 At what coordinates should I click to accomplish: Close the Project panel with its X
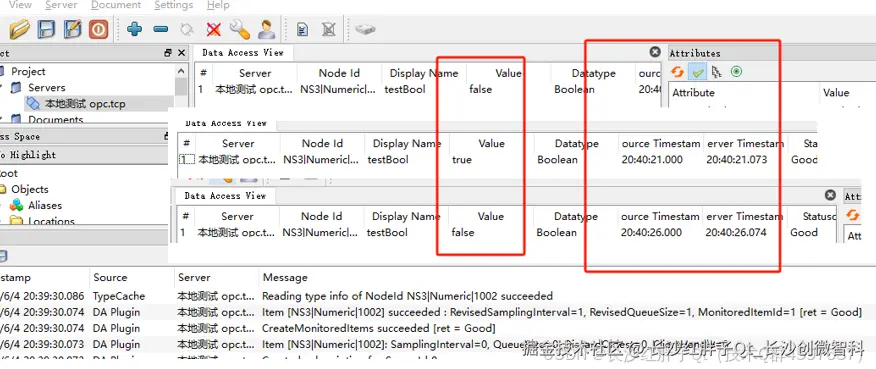click(181, 53)
